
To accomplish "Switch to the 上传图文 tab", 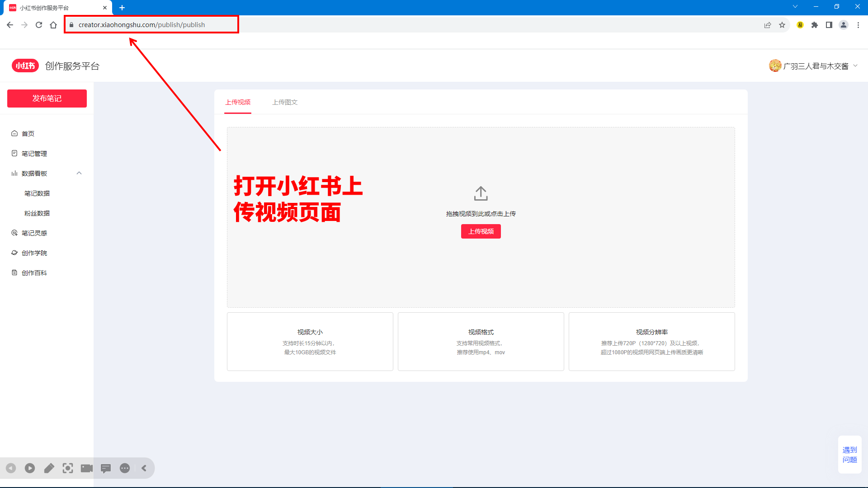I will (285, 102).
